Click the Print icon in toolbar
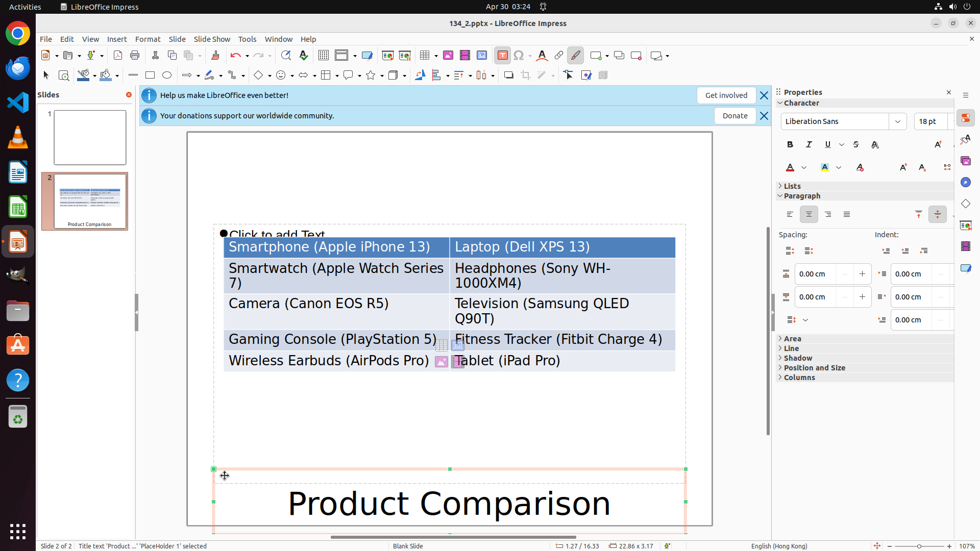980x551 pixels. point(135,56)
